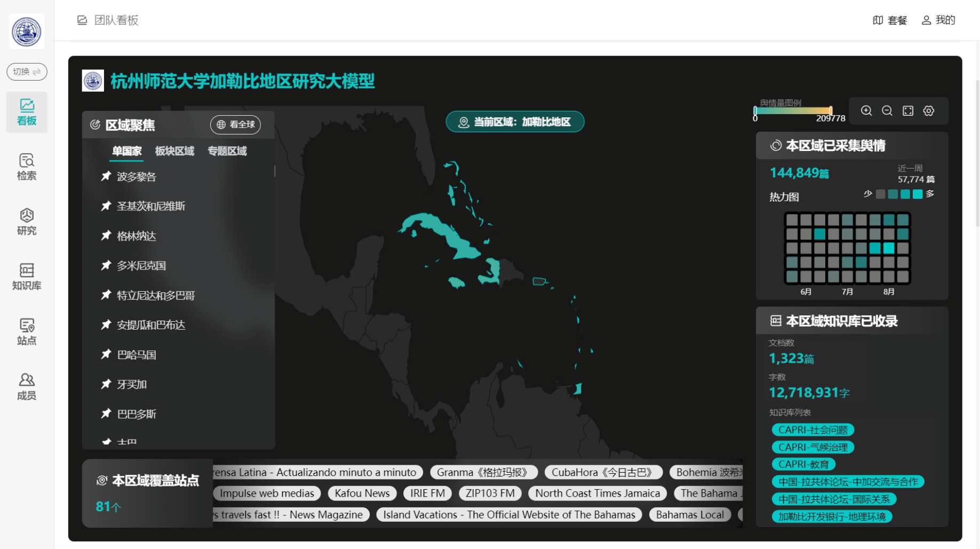Click the 切换 switch team toggle

(27, 71)
